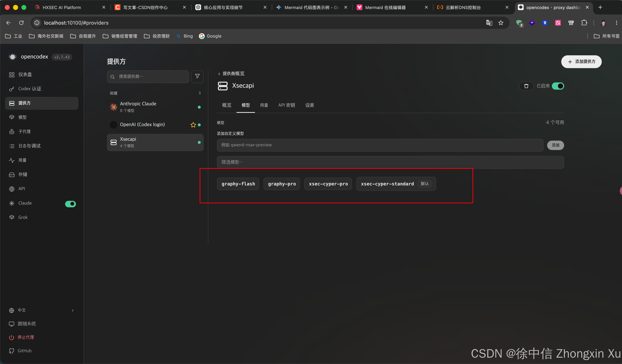The height and width of the screenshot is (364, 622).
Task: Switch to the 核心应用与实现细节 tab
Action: (231, 7)
